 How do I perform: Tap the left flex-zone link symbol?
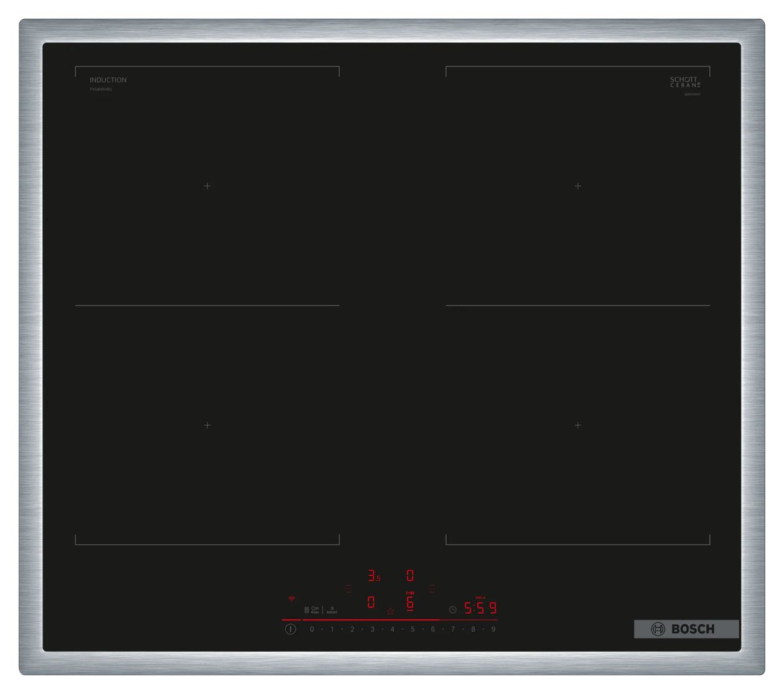point(349,589)
